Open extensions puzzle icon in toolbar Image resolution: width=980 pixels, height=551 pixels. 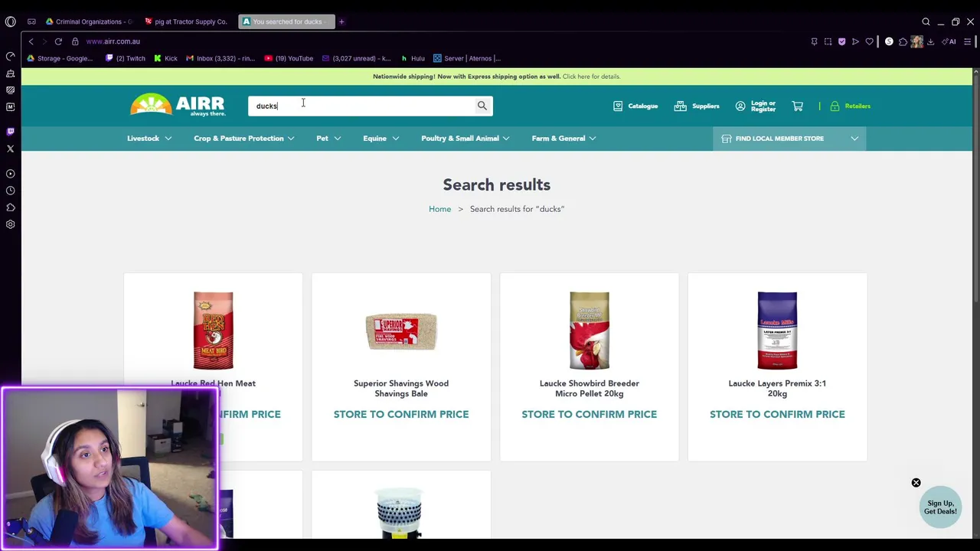pos(903,41)
